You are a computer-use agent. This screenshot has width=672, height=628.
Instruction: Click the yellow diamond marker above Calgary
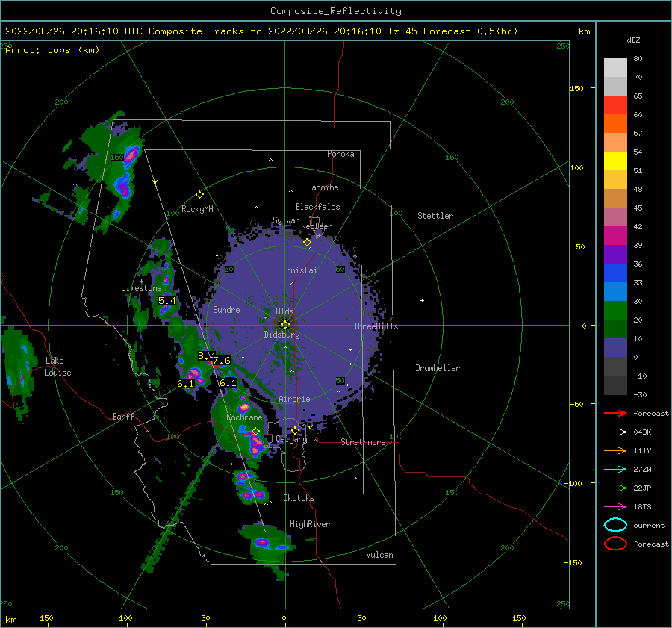295,430
